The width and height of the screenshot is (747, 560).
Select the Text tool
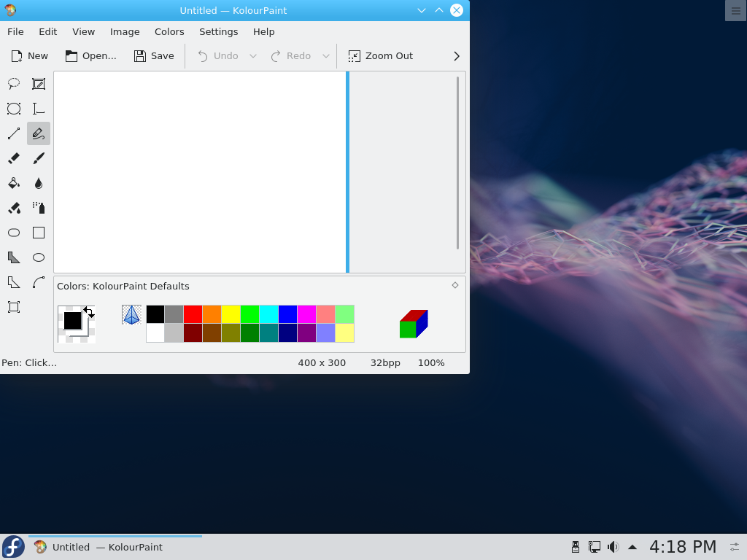[39, 109]
